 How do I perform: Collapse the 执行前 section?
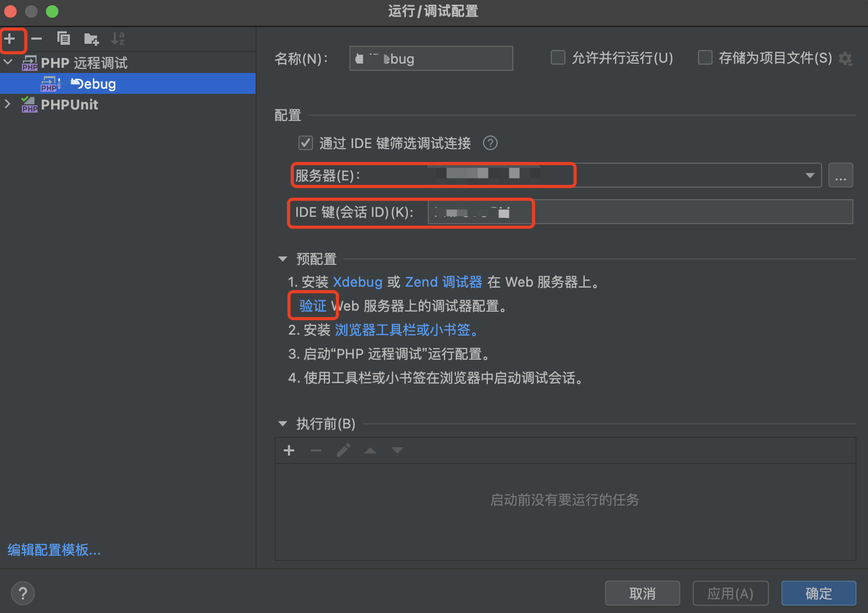(283, 423)
